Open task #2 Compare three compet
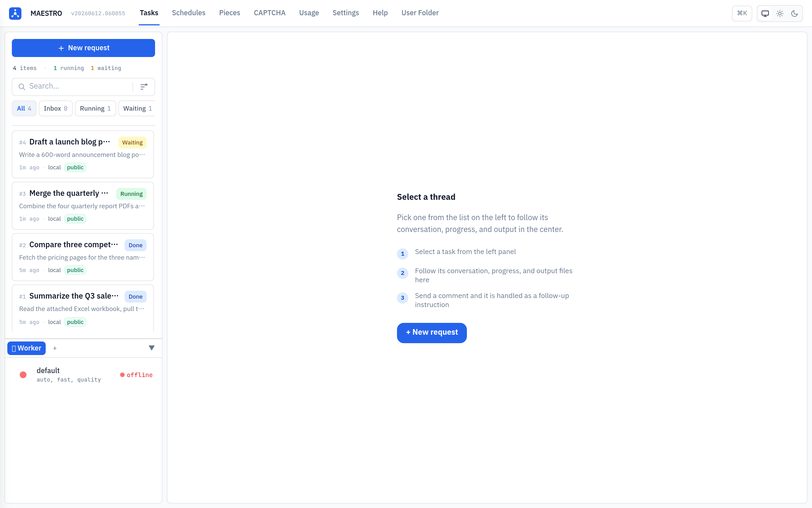This screenshot has width=812, height=508. pos(83,257)
